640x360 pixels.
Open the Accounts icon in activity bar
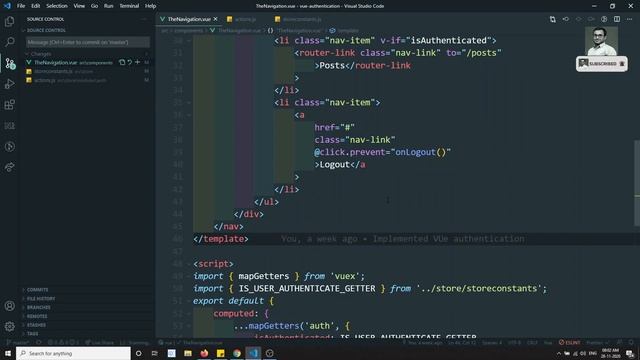(10, 306)
